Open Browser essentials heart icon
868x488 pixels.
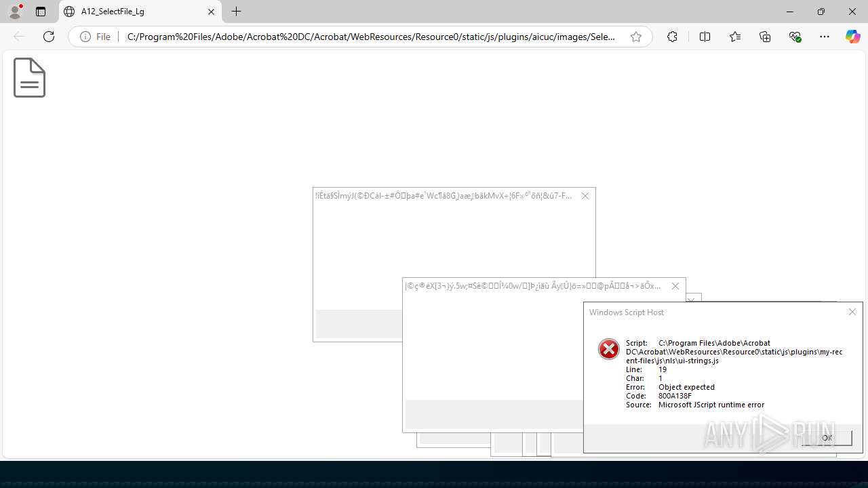point(795,37)
